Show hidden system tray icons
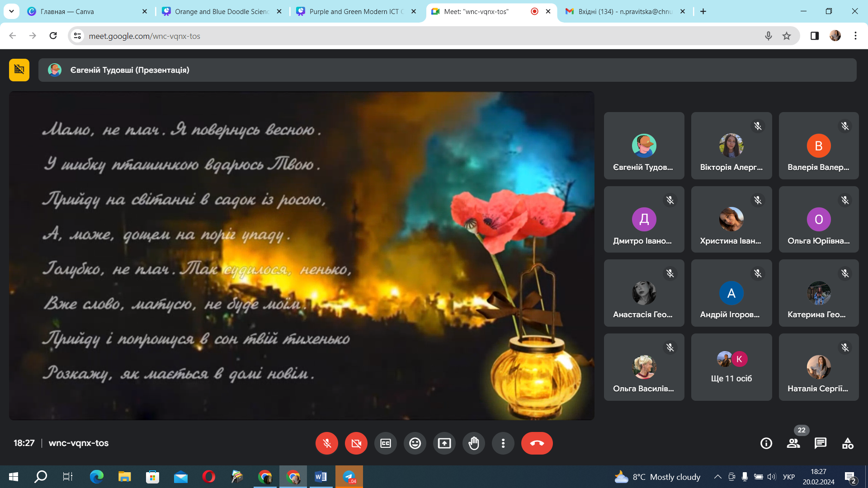The width and height of the screenshot is (868, 488). tap(717, 477)
